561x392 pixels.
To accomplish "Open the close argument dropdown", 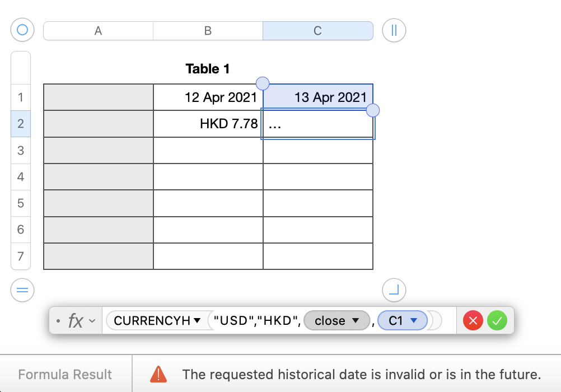I will click(355, 321).
